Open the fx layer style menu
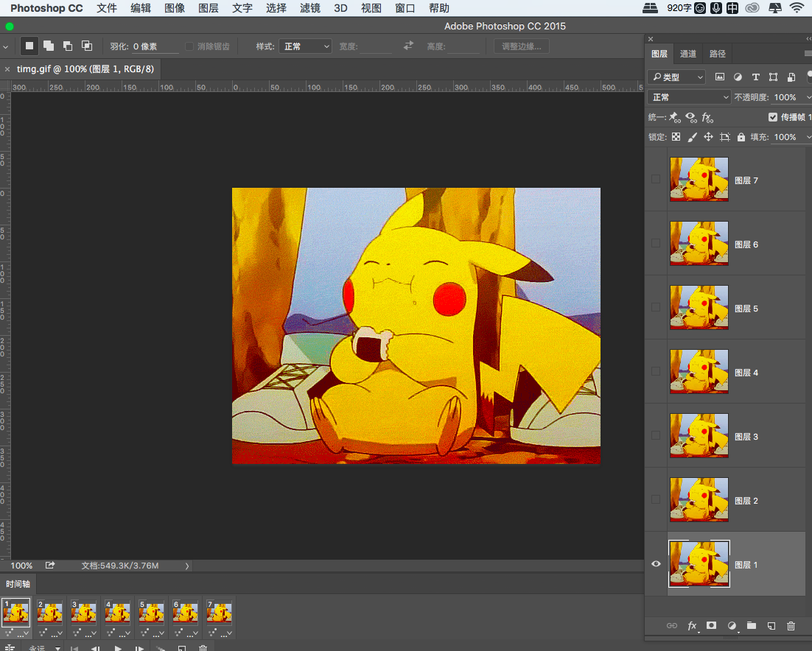Image resolution: width=812 pixels, height=651 pixels. click(692, 625)
